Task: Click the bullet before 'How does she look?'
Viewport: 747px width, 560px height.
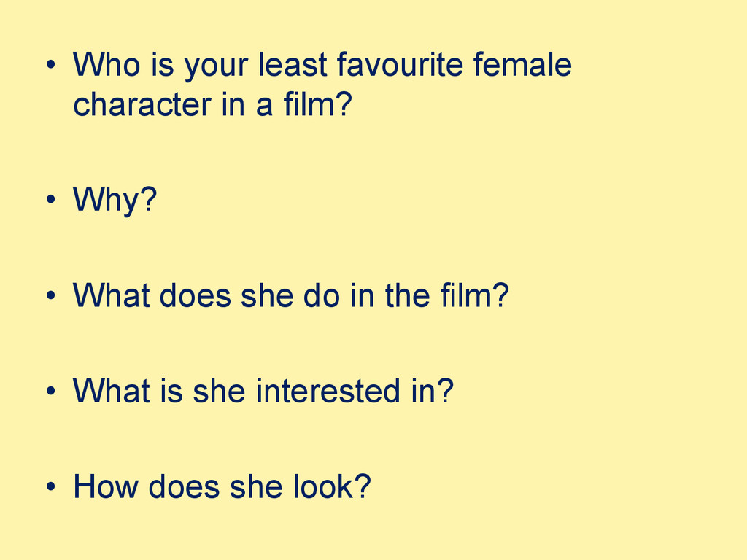Action: [51, 487]
